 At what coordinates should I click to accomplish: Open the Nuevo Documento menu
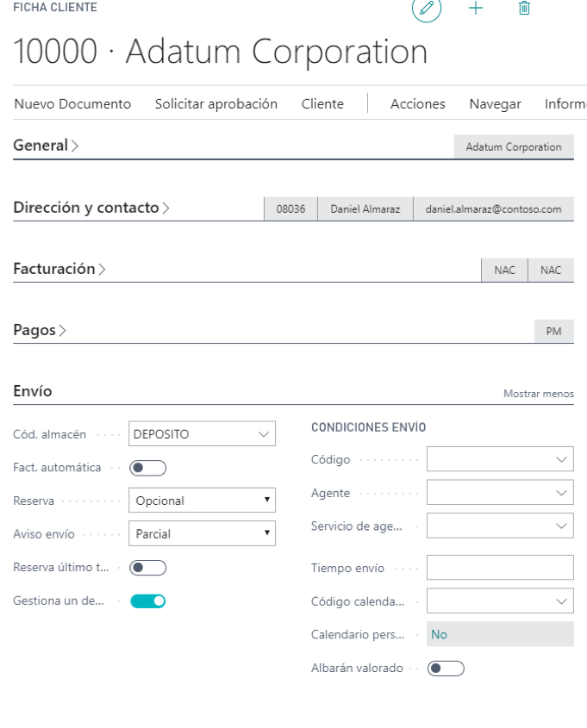72,103
